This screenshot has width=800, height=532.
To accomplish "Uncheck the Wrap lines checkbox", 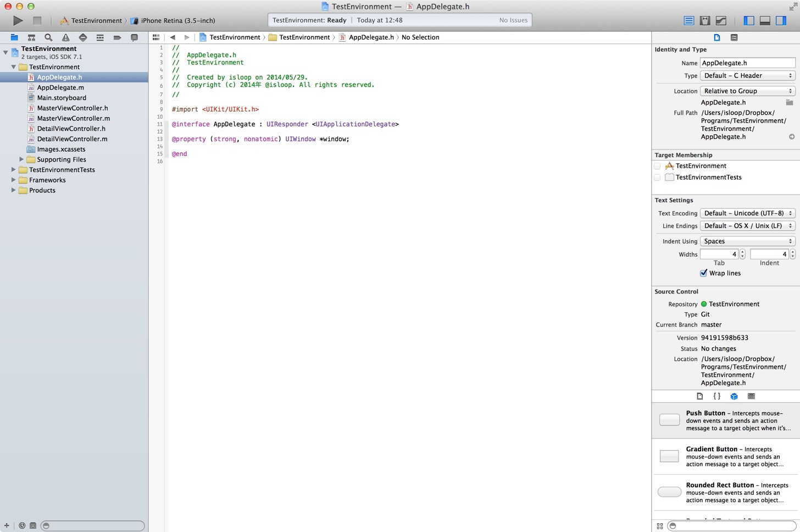I will coord(703,273).
